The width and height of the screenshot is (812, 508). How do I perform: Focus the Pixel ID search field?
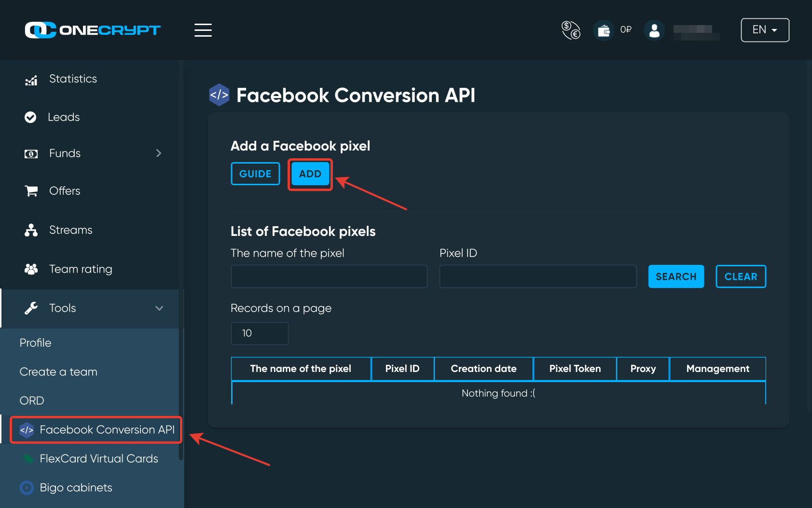click(x=538, y=276)
